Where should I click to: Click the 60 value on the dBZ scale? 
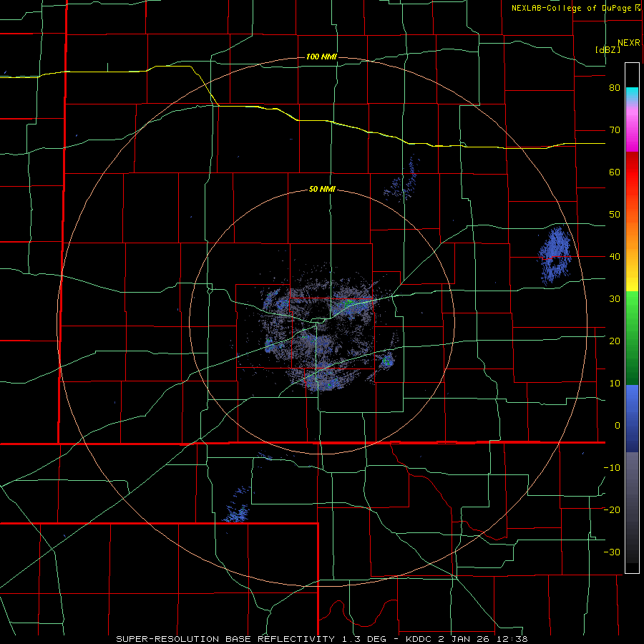point(615,172)
